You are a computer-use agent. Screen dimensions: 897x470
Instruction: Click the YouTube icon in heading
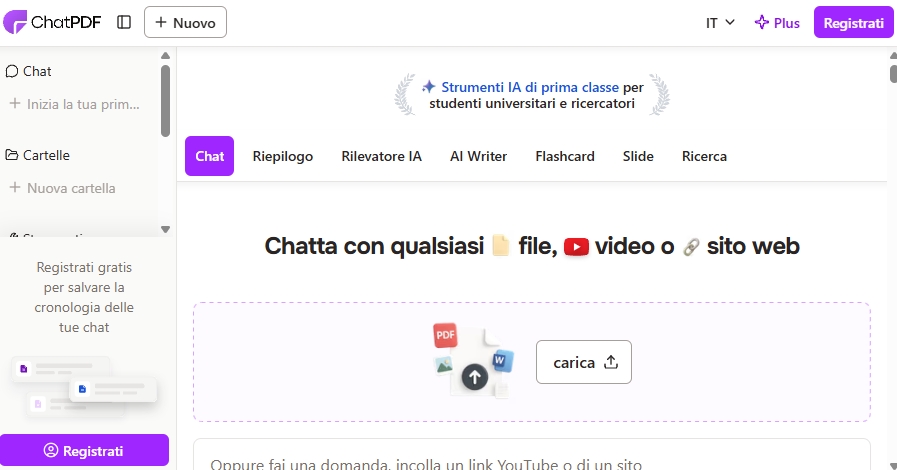[576, 247]
